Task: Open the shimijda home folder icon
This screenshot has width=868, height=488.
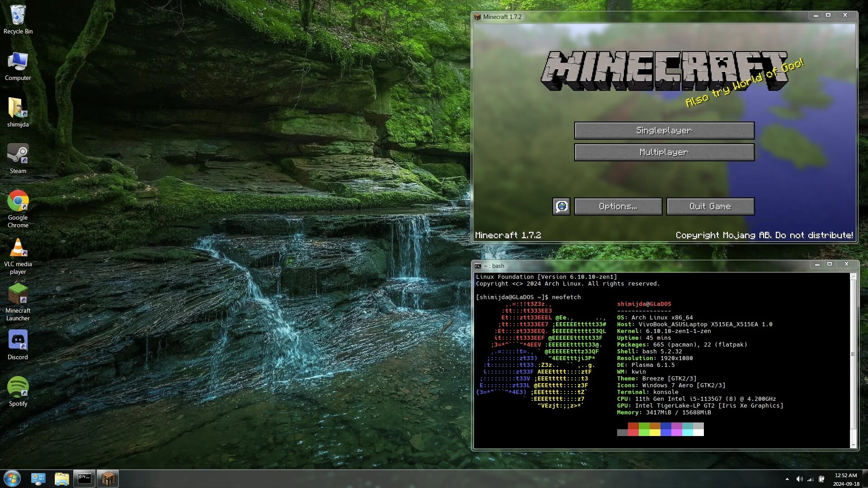Action: [18, 113]
